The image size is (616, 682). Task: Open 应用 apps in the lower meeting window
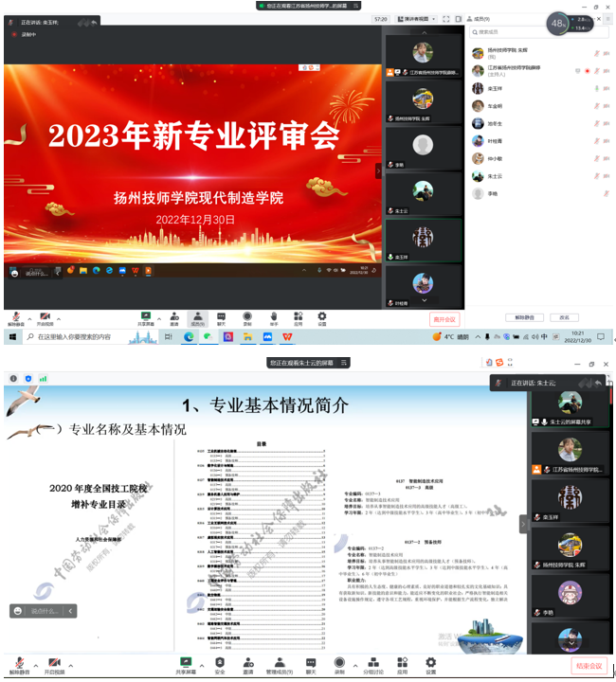click(403, 666)
